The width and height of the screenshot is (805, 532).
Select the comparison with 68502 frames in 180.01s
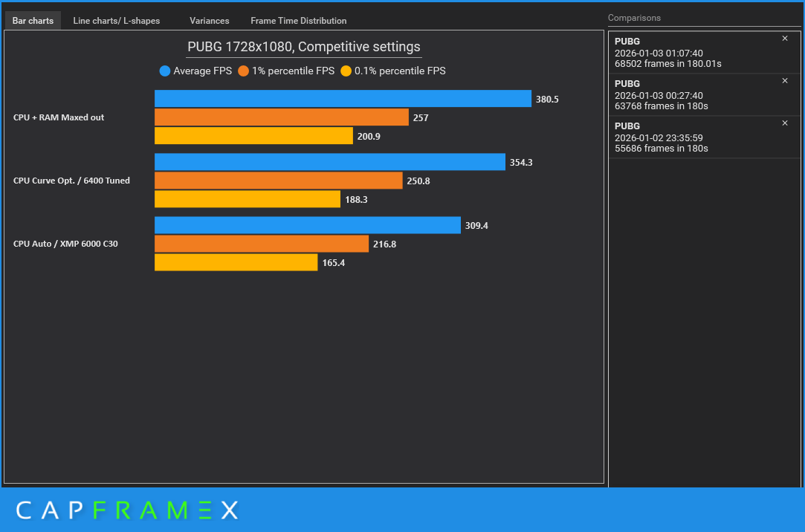click(704, 52)
